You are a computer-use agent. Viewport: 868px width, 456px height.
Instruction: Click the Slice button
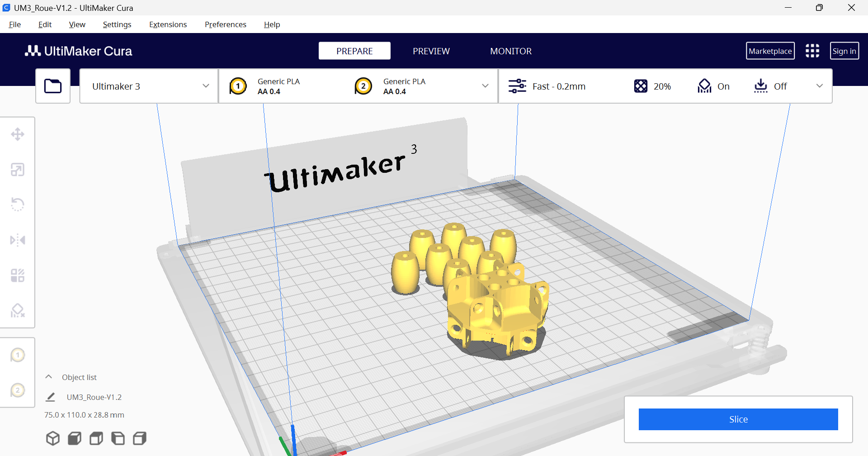pos(738,419)
